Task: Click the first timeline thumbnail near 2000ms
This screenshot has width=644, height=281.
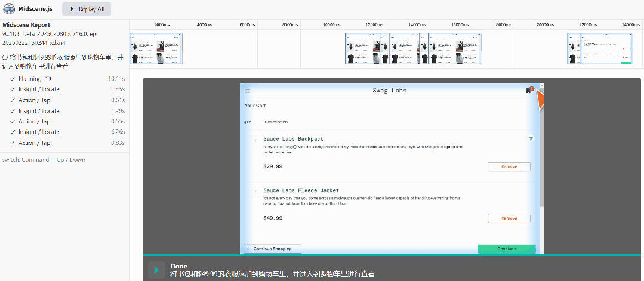Action: [x=156, y=49]
